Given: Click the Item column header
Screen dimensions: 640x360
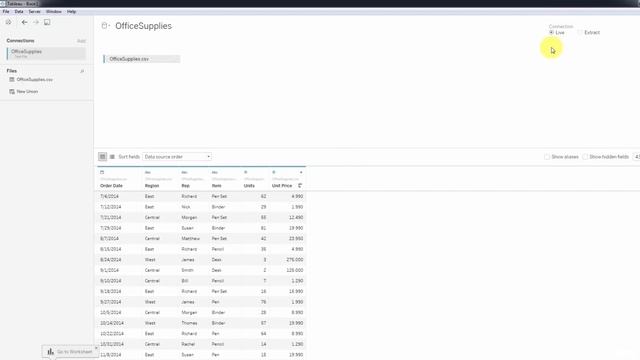Looking at the screenshot, I should (216, 186).
